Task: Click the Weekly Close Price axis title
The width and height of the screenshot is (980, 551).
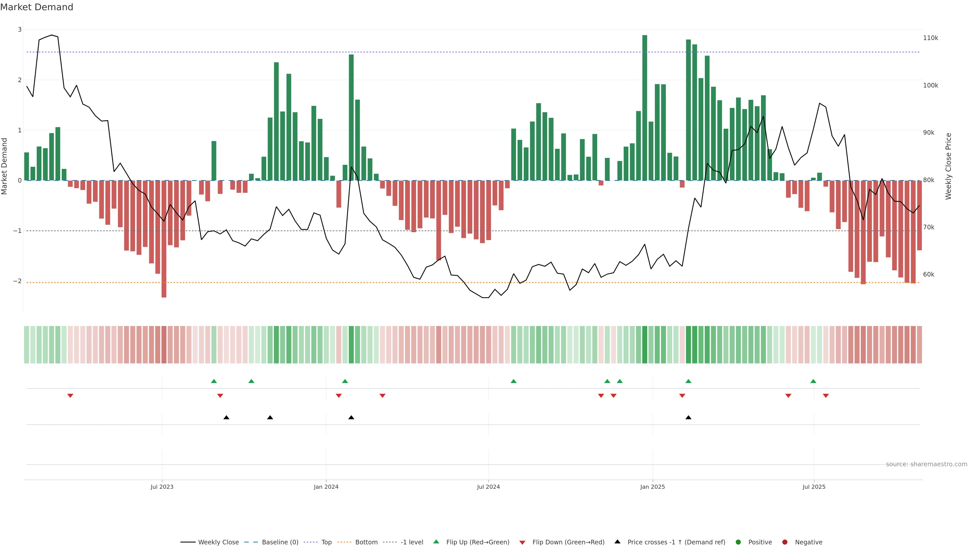Action: click(x=948, y=166)
